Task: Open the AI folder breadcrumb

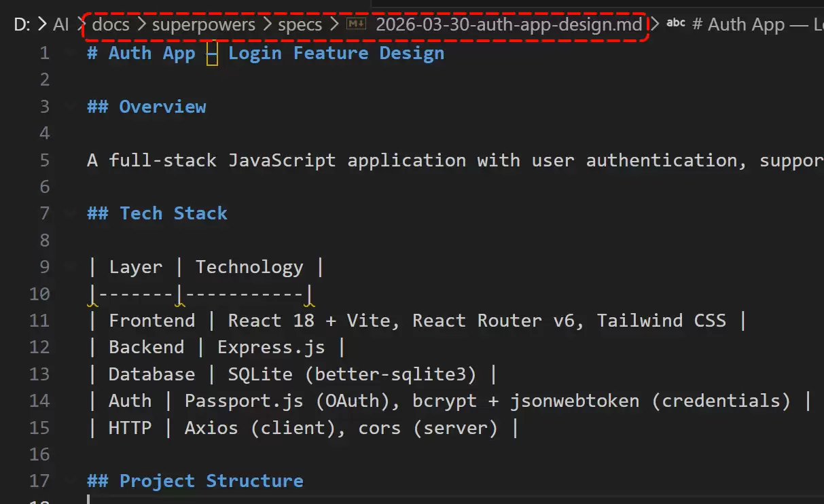Action: tap(61, 24)
